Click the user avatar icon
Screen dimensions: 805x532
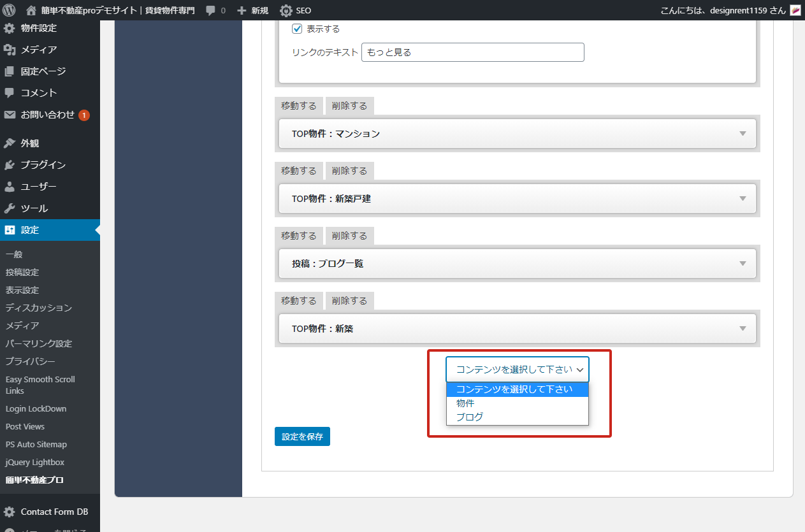click(795, 10)
